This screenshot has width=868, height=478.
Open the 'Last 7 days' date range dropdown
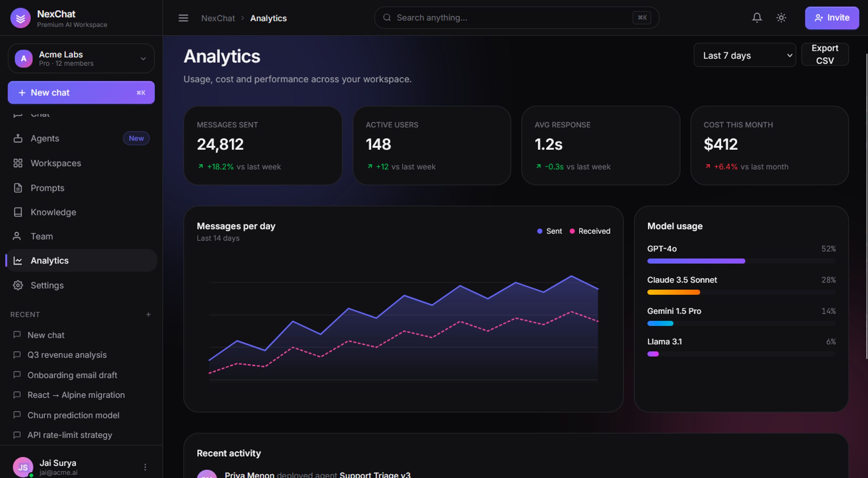(x=745, y=55)
